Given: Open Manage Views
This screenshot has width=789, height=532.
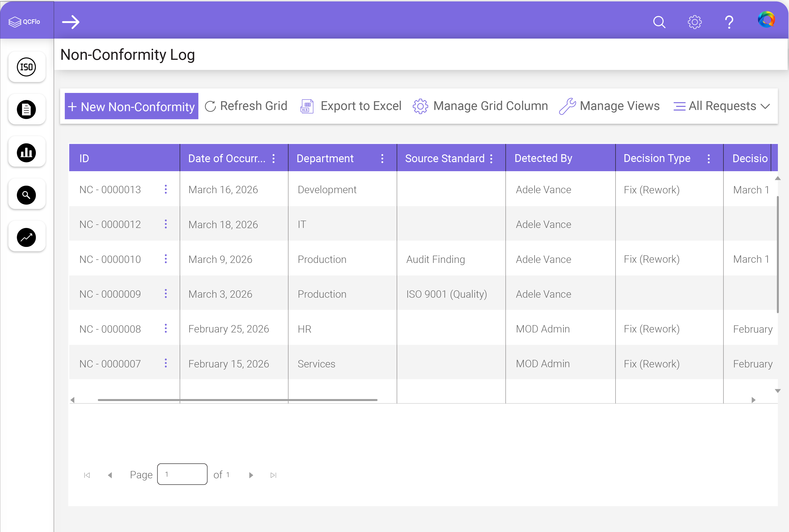Looking at the screenshot, I should [609, 106].
